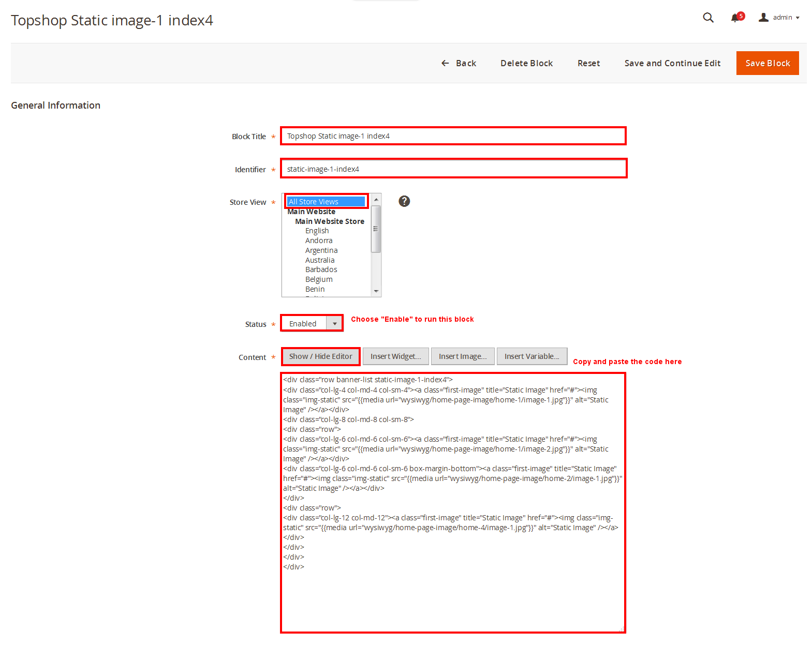Click the Back arrow button
The image size is (812, 646).
point(459,63)
